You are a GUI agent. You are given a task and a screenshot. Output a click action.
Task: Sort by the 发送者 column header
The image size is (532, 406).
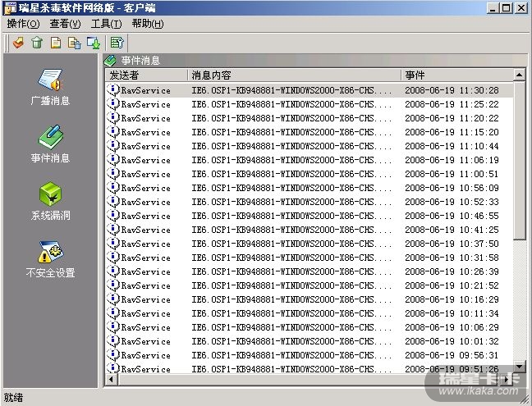pyautogui.click(x=147, y=75)
